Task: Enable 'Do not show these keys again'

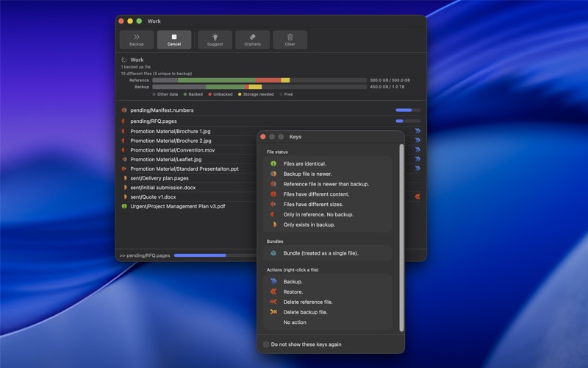Action: coord(266,344)
